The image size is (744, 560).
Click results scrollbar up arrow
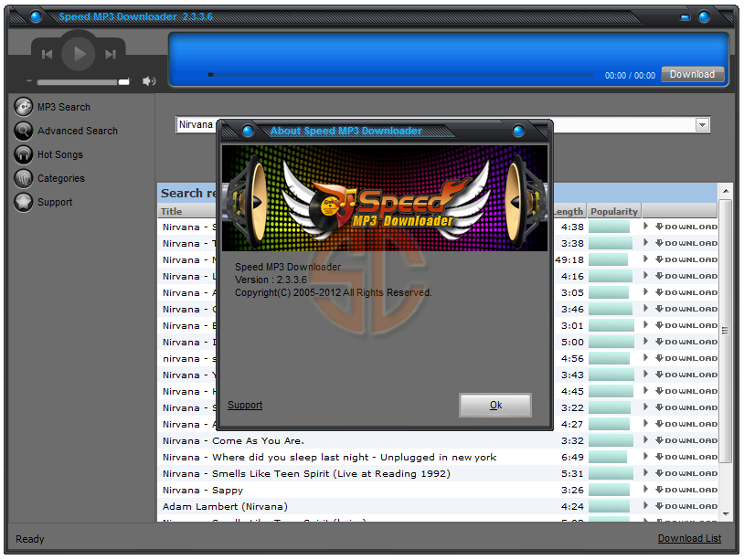726,191
